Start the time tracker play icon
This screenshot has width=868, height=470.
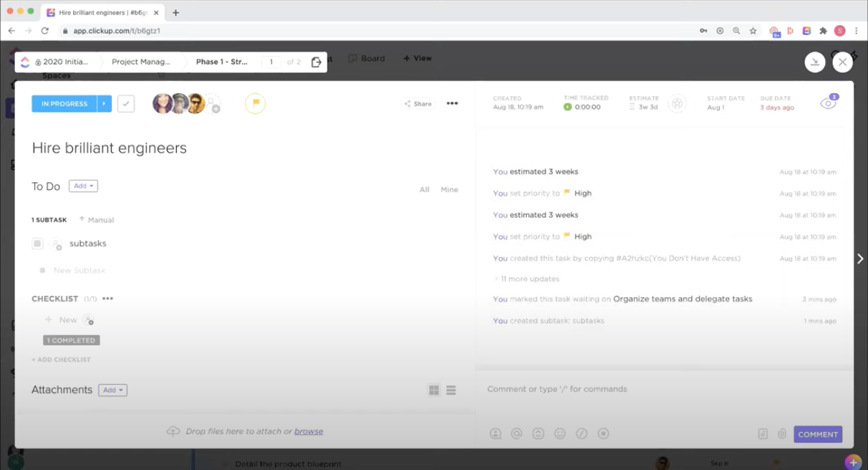click(x=568, y=107)
